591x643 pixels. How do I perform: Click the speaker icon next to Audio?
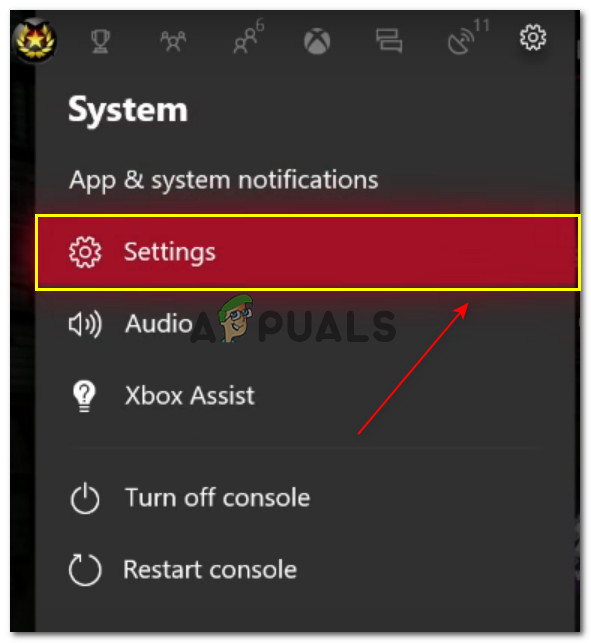[x=85, y=324]
